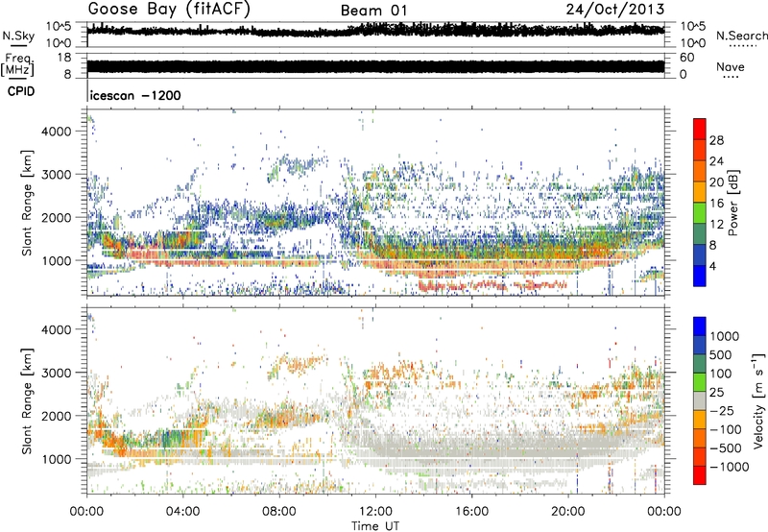Image resolution: width=768 pixels, height=532 pixels.
Task: Click the -1000 label on Velocity colorbar
Action: click(x=730, y=467)
